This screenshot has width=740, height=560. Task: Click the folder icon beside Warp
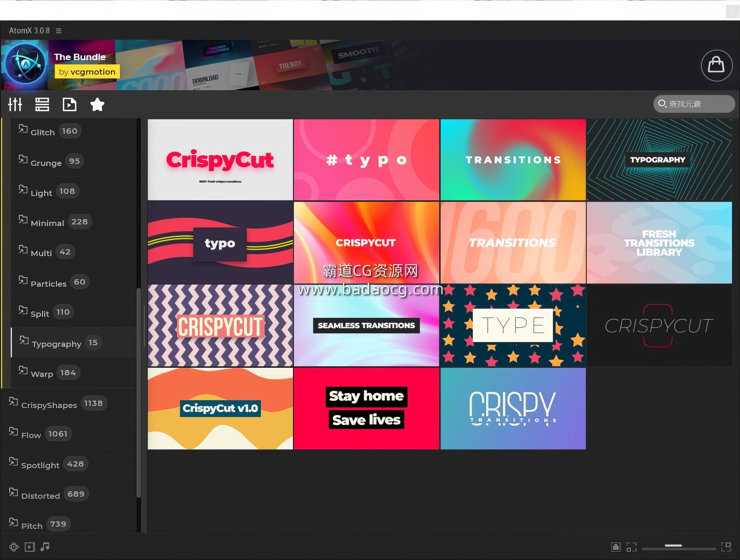point(23,371)
